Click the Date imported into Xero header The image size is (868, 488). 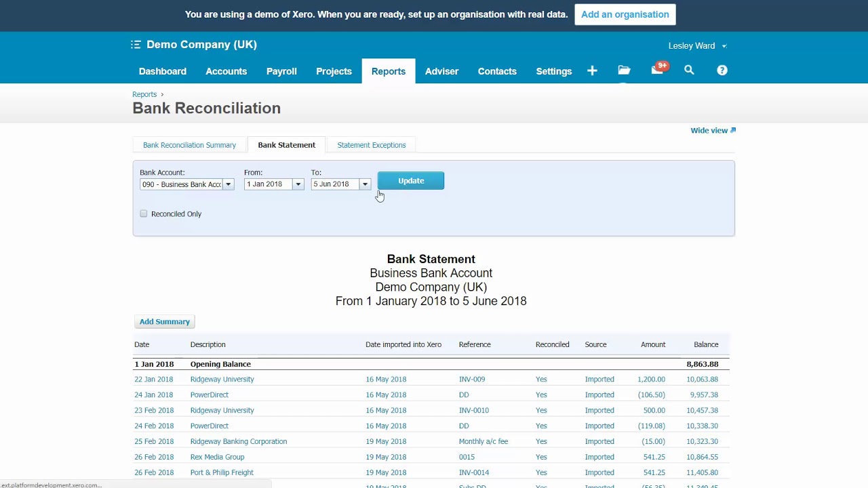click(403, 345)
